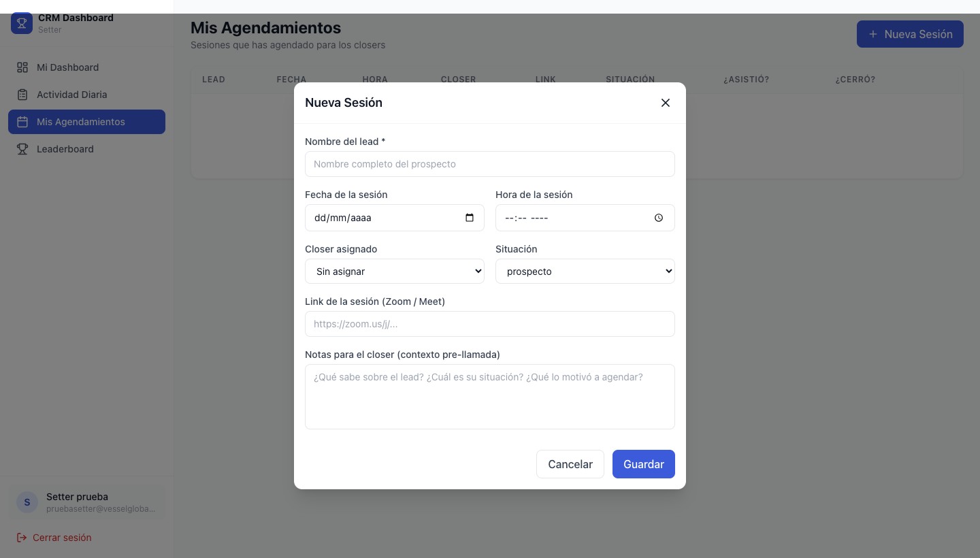
Task: Click the logout icon next to Cerrar sesión
Action: tap(22, 538)
